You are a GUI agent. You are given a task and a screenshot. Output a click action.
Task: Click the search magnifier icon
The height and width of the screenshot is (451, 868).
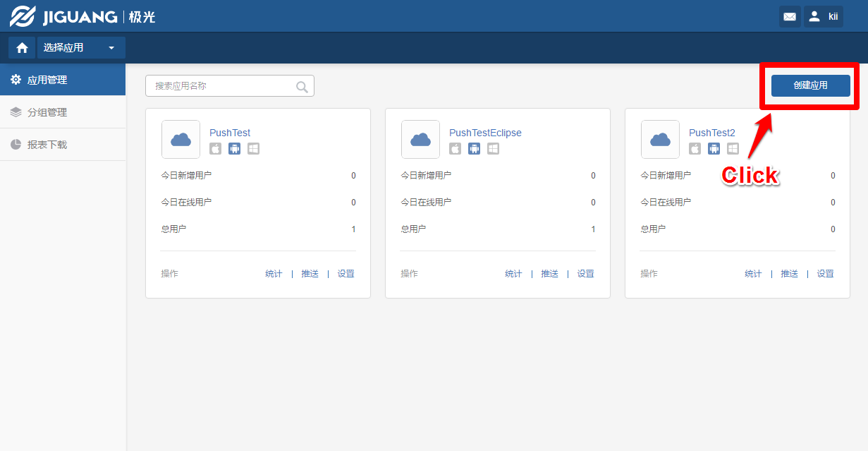pos(302,87)
